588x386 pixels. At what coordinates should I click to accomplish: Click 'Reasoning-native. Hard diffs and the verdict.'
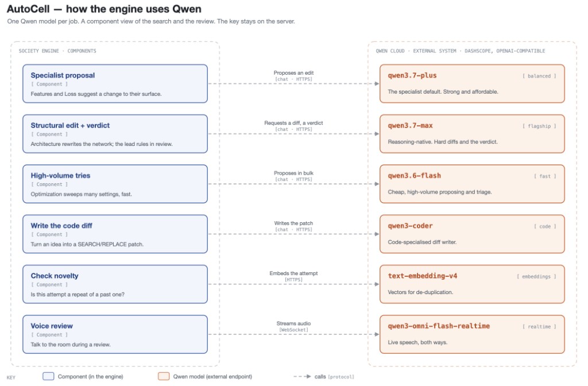(443, 142)
